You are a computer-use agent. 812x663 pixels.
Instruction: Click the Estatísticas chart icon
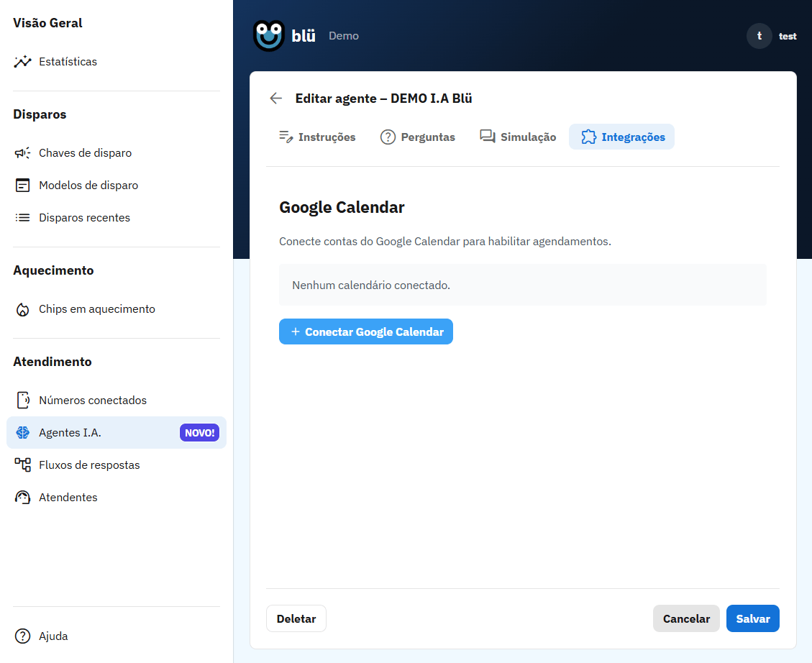tap(22, 62)
